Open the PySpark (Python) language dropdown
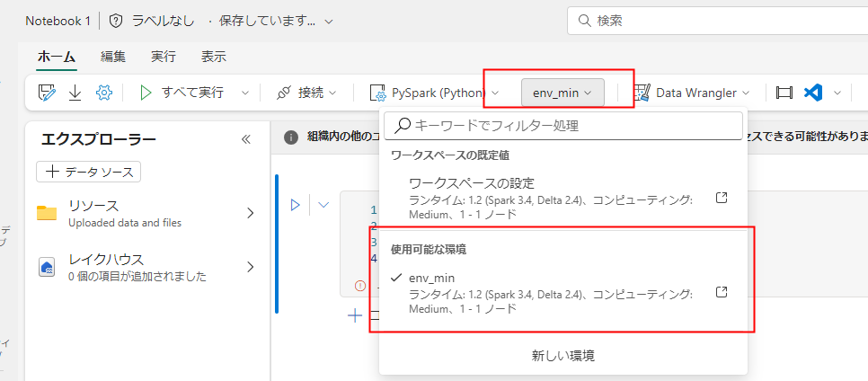 [435, 93]
